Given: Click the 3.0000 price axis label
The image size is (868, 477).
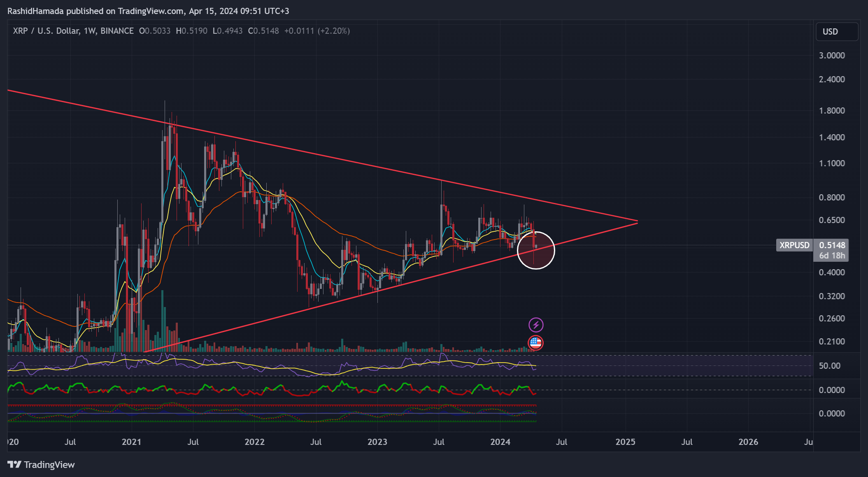Looking at the screenshot, I should coord(832,56).
